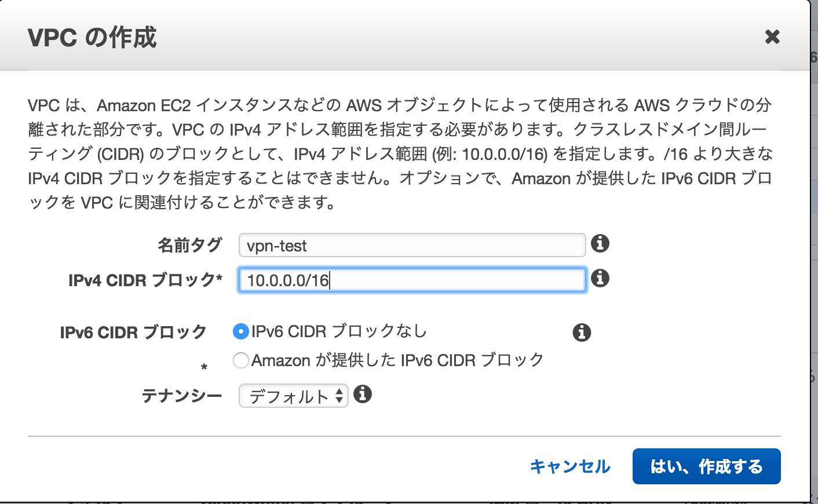Click the IPv6 CIDR ブロック section label
818x504 pixels.
133,333
